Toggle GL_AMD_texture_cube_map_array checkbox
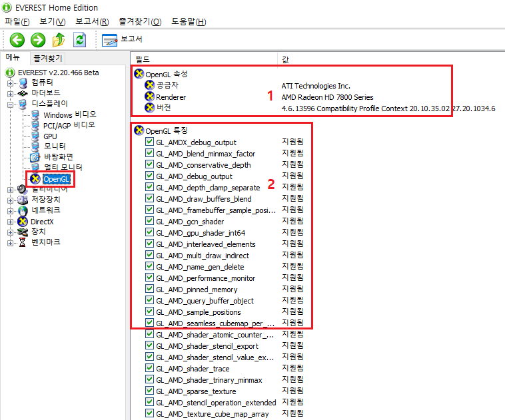Screen dimensions: 505x420 point(149,413)
